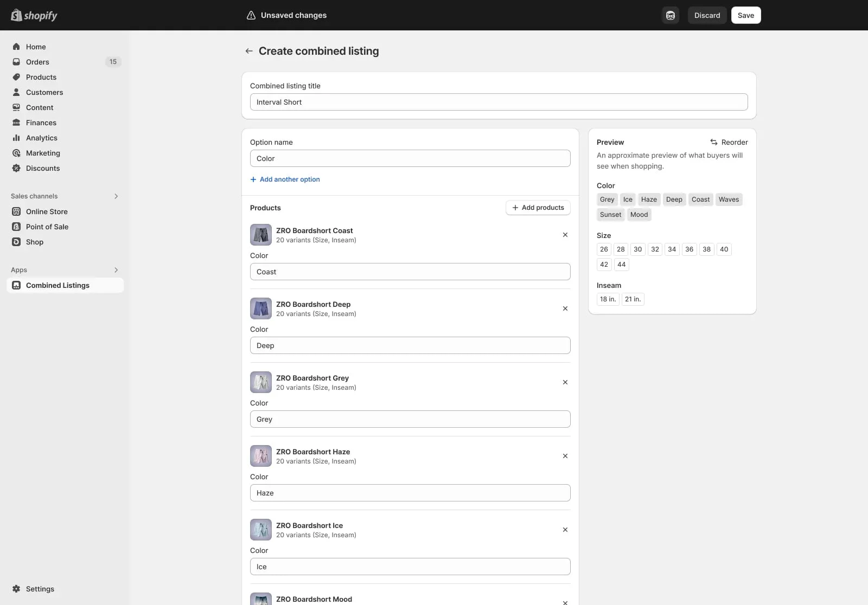The width and height of the screenshot is (868, 605).
Task: Go back using the arrow beside Create combined listing
Action: pos(249,51)
